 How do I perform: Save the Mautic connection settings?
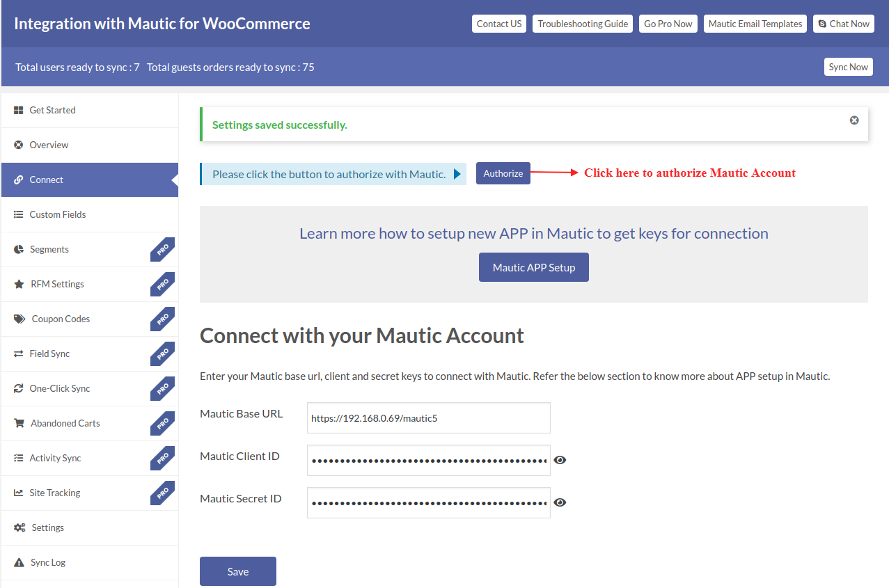click(x=238, y=571)
